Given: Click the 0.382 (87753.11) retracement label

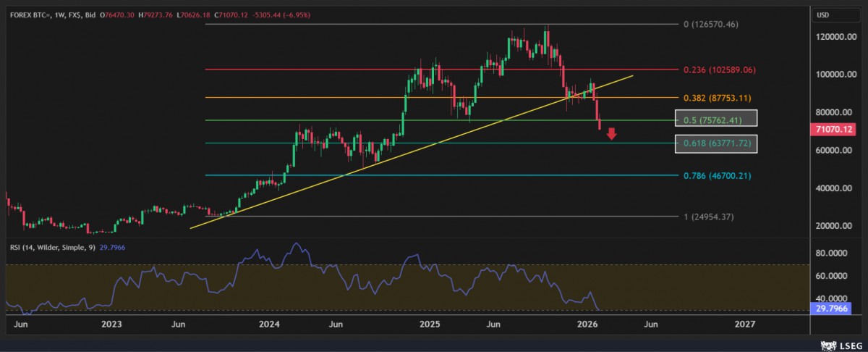Looking at the screenshot, I should point(717,98).
